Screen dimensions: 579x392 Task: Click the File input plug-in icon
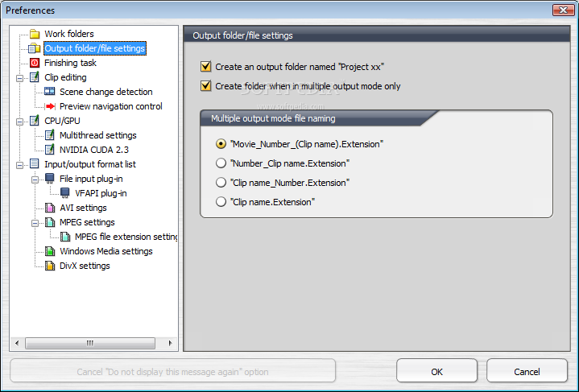49,179
